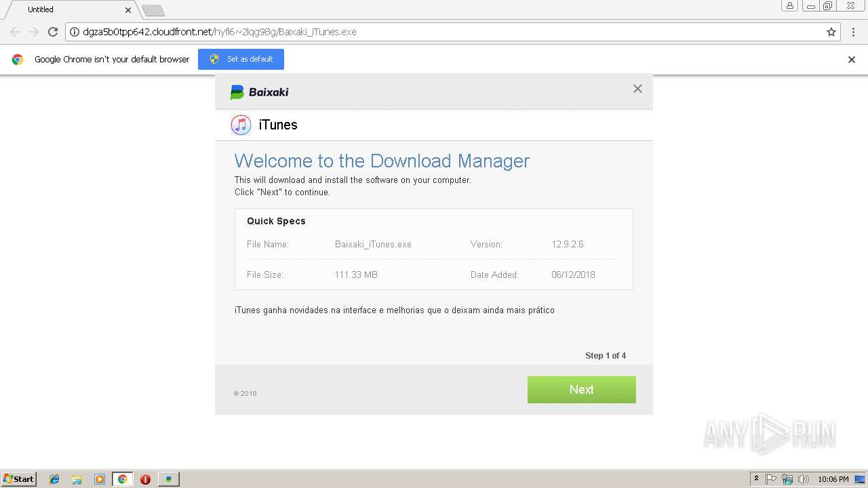
Task: Click Set as default button
Action: 241,59
